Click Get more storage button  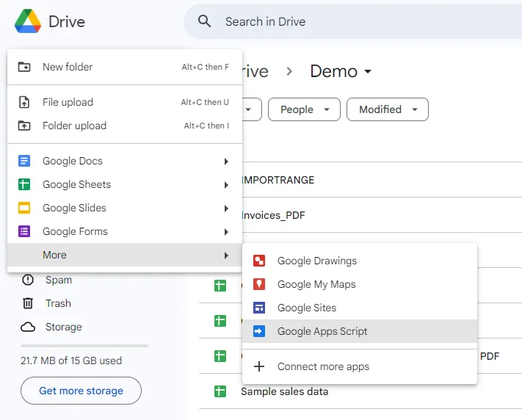[81, 391]
